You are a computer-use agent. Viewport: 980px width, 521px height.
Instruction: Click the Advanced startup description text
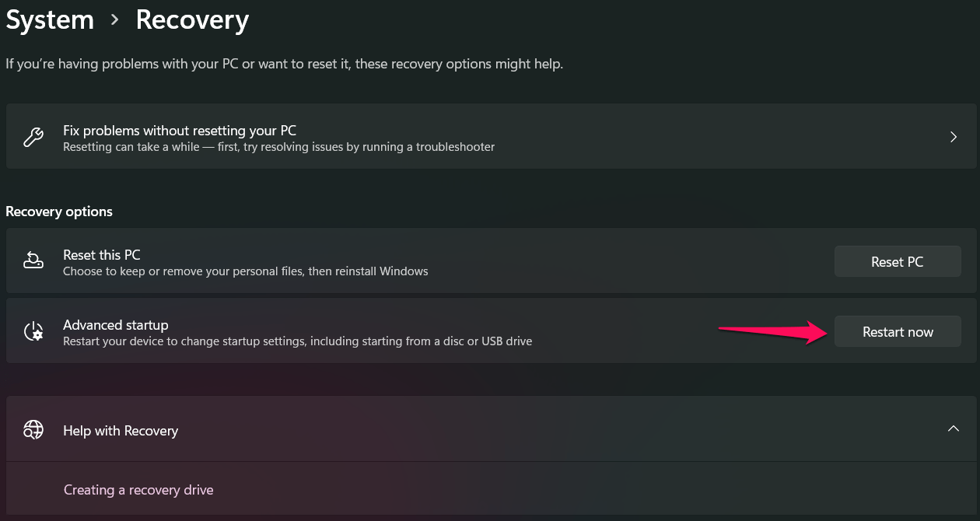click(x=297, y=341)
